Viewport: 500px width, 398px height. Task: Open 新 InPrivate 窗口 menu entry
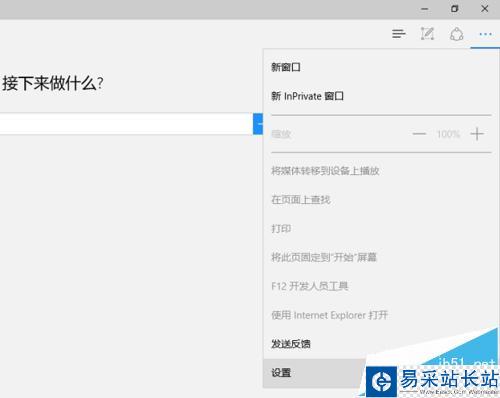point(307,96)
